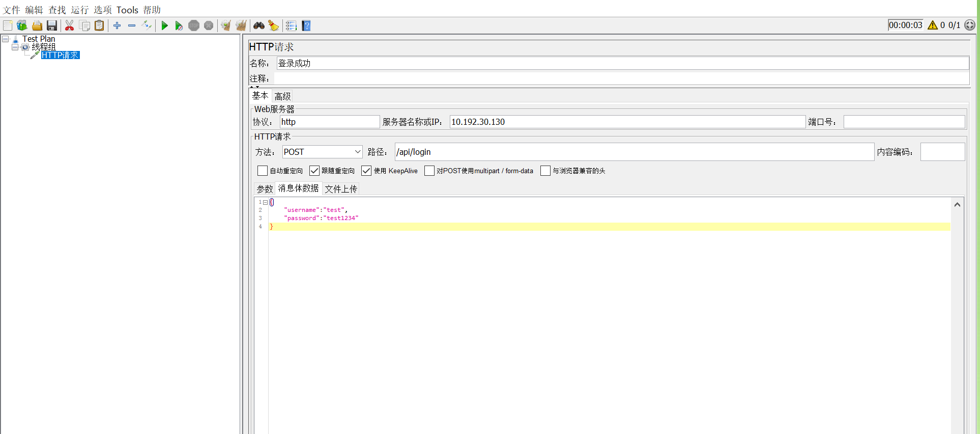
Task: Click the 内容编码 encoding field
Action: point(942,152)
